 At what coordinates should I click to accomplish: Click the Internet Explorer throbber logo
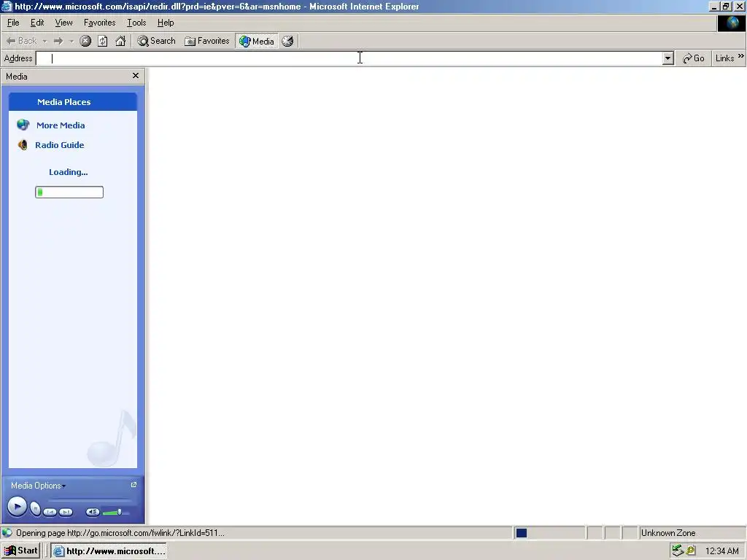(731, 23)
